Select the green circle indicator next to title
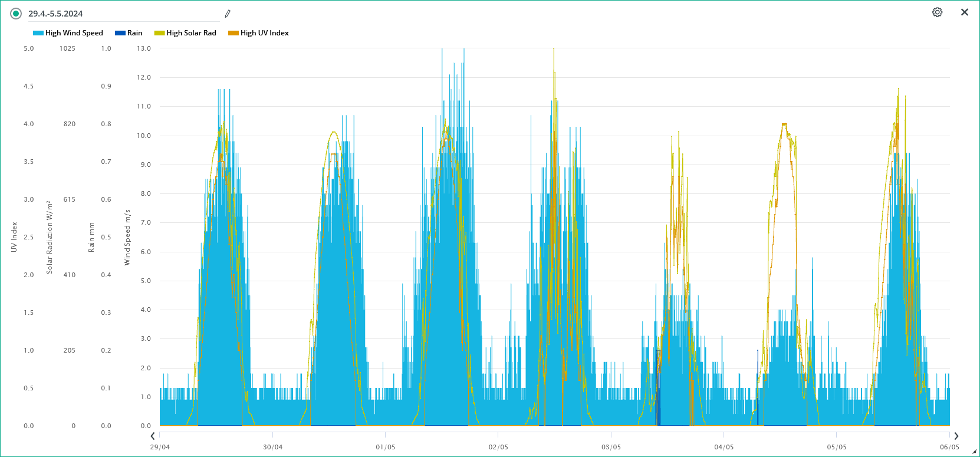This screenshot has height=457, width=980. [x=16, y=14]
